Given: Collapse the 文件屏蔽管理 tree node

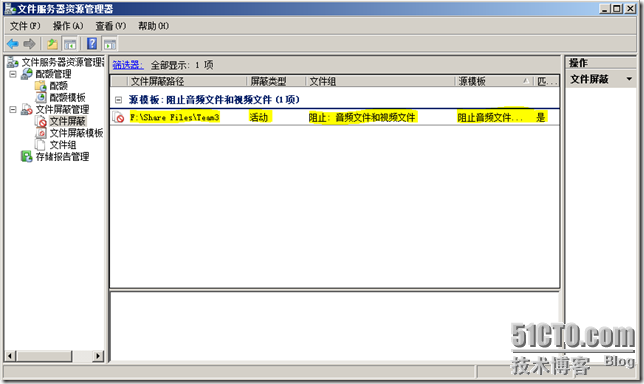Looking at the screenshot, I should tap(13, 109).
